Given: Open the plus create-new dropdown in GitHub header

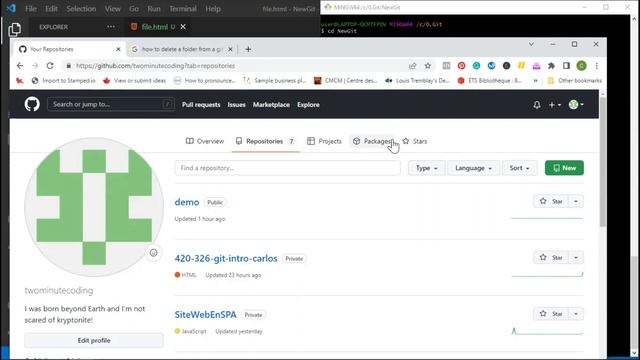Looking at the screenshot, I should click(554, 105).
